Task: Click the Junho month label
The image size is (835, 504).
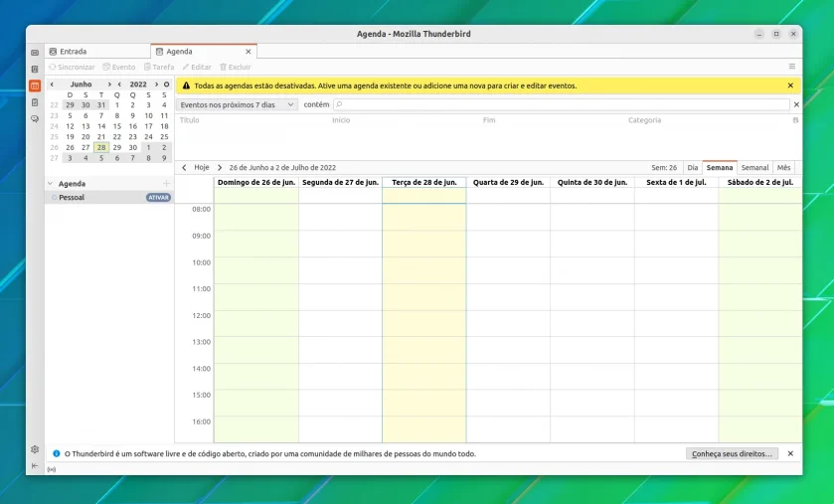Action: coord(81,84)
